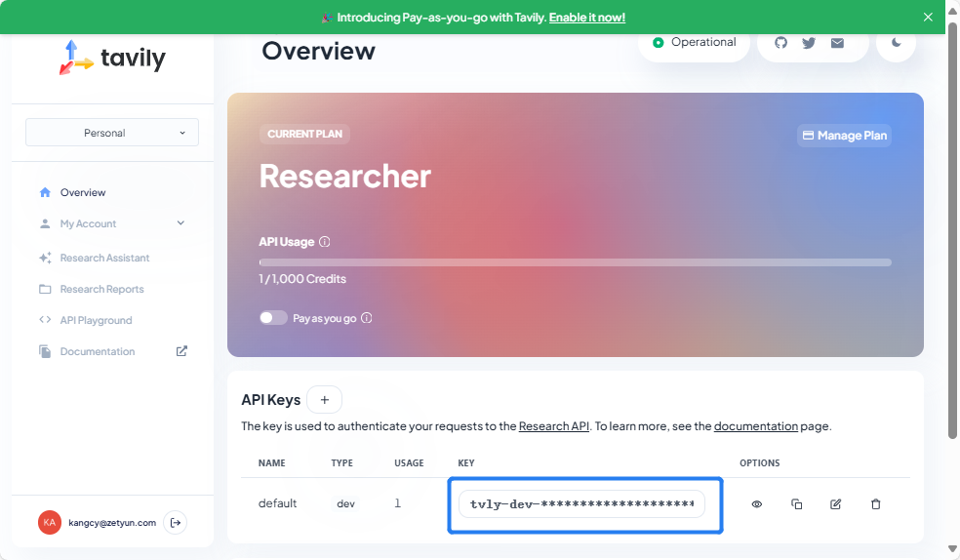Click the API Usage progress bar
This screenshot has width=960, height=560.
coord(575,262)
